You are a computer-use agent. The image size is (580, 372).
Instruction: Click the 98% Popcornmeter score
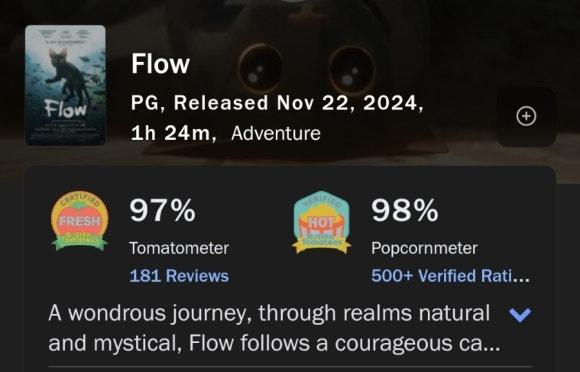tap(405, 210)
